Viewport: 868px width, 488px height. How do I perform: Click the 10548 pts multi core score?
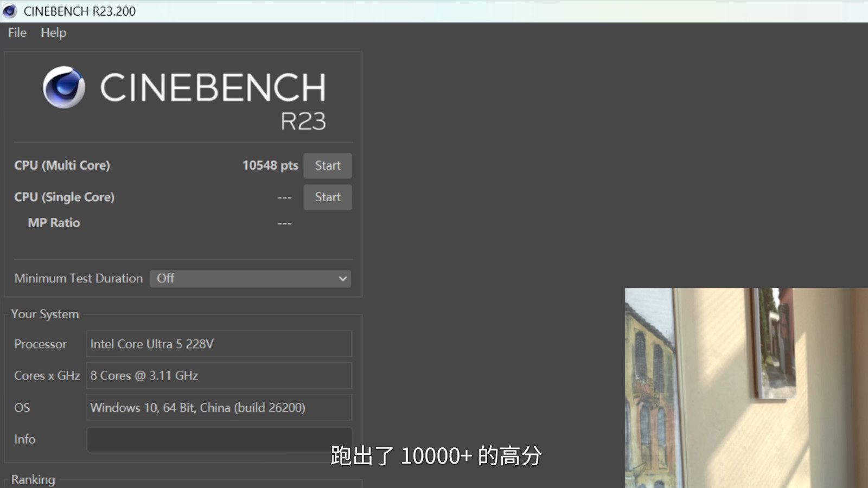[x=270, y=165]
